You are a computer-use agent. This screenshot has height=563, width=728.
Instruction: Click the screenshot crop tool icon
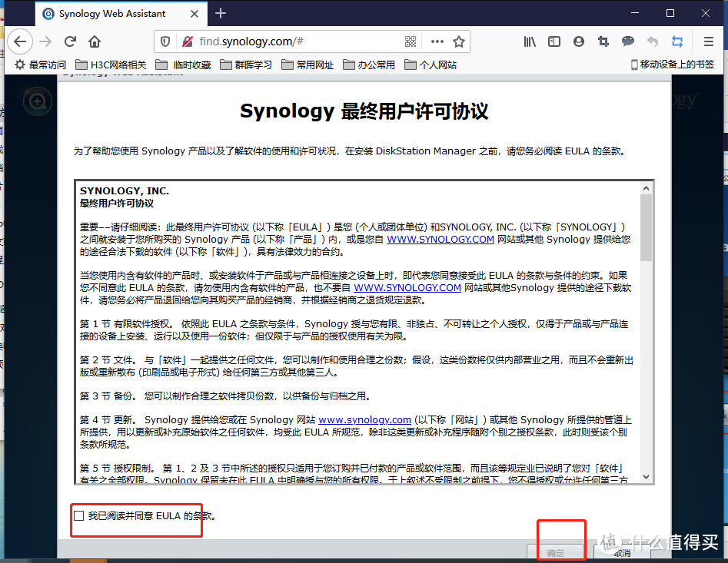click(x=603, y=41)
